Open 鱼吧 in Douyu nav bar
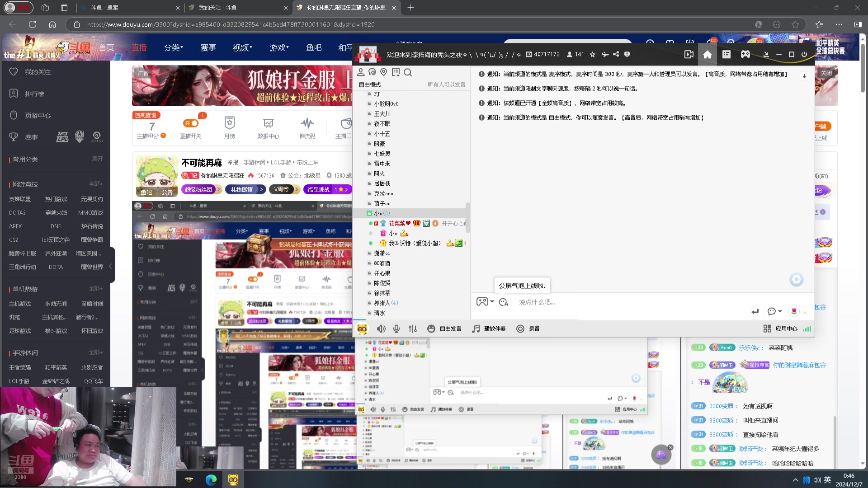The height and width of the screenshot is (488, 868). click(314, 47)
